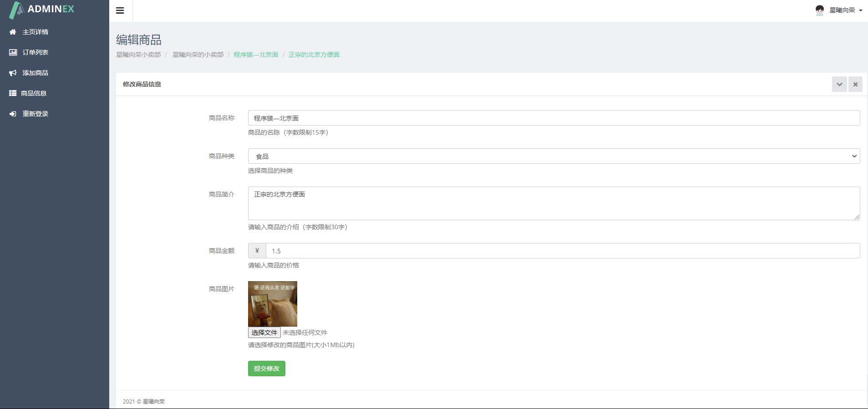This screenshot has width=868, height=409.
Task: Click the product image thumbnail
Action: (273, 304)
